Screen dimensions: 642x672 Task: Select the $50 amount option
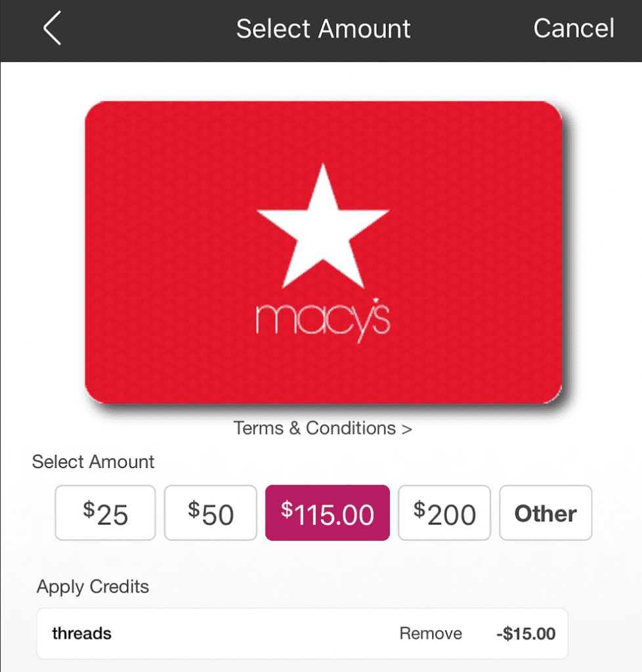tap(210, 513)
